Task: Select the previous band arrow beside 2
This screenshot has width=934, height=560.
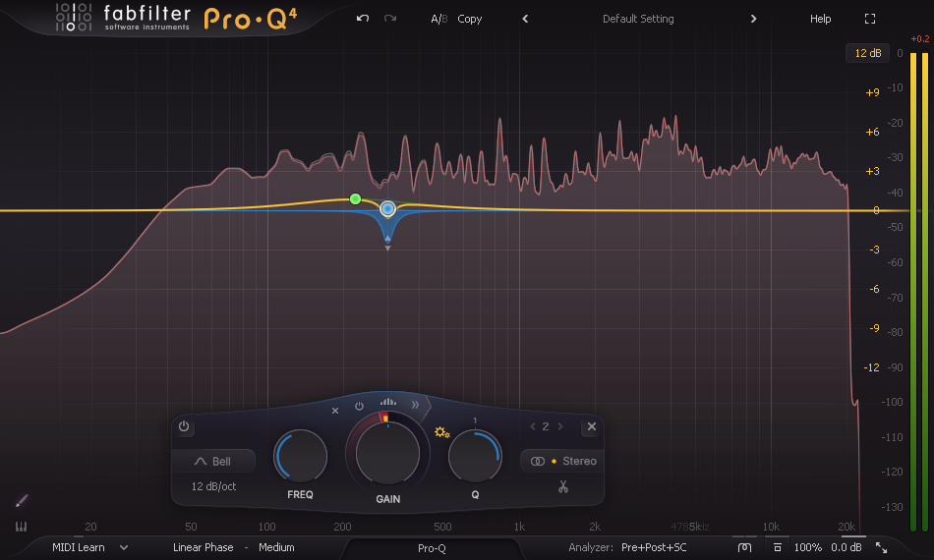Action: (x=533, y=426)
